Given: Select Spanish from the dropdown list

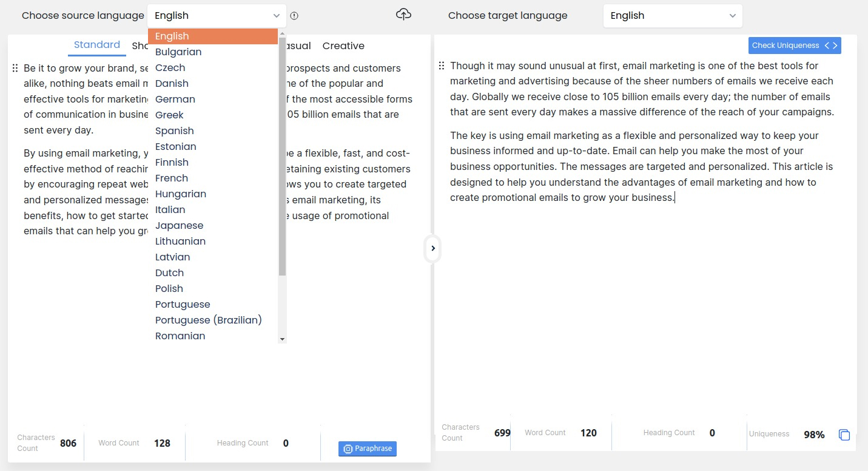Looking at the screenshot, I should [213, 131].
